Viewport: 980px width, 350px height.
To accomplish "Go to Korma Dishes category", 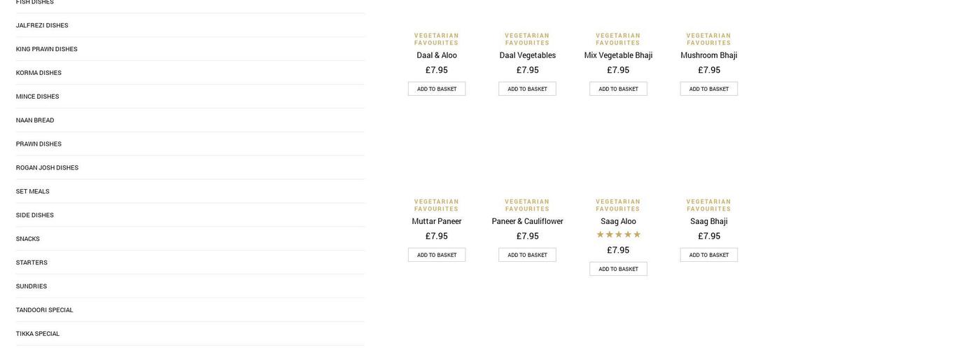I will (38, 73).
